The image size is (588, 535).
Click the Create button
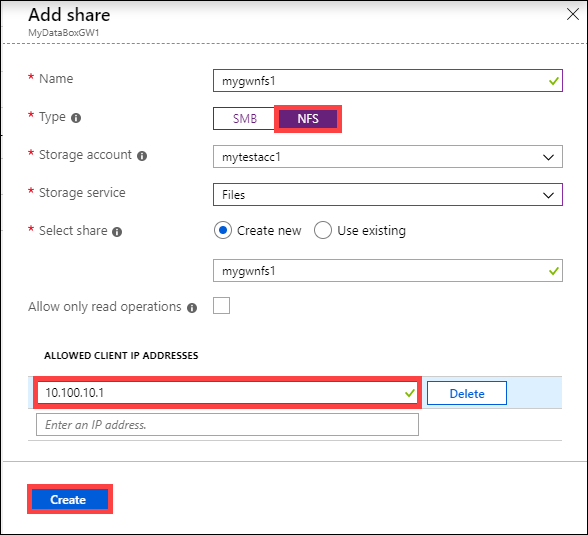point(70,499)
